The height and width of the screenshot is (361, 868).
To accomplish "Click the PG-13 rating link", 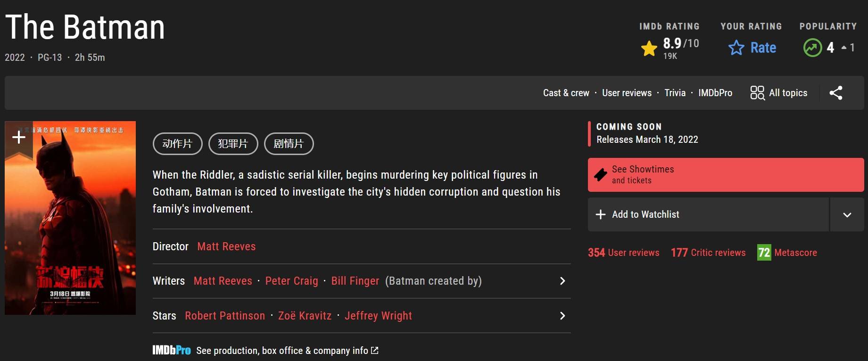I will coord(50,57).
